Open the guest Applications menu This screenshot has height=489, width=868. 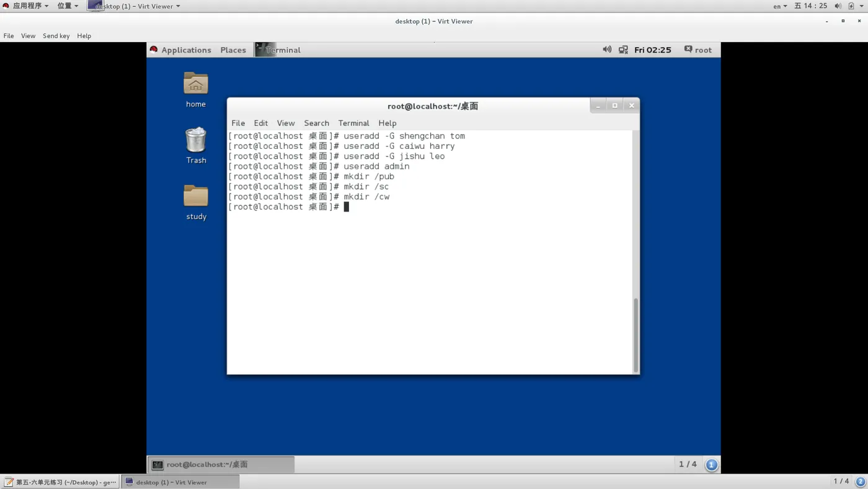(x=186, y=50)
